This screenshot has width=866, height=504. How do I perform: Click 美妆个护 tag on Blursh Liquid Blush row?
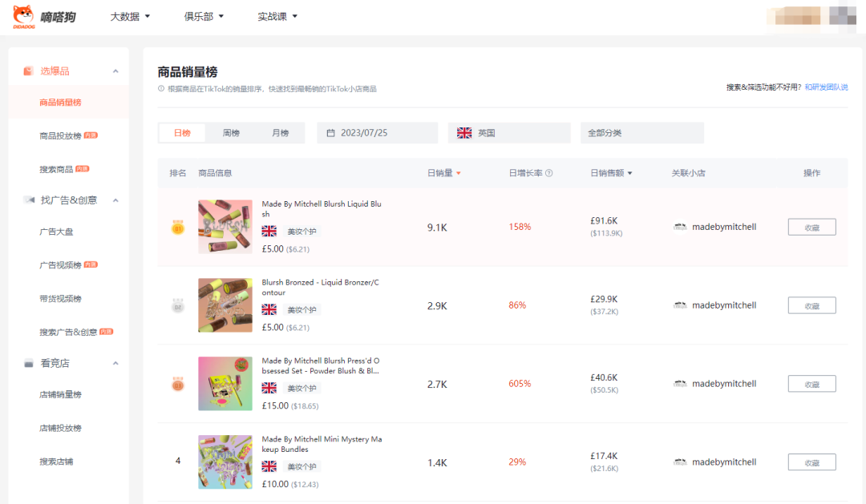click(x=301, y=232)
